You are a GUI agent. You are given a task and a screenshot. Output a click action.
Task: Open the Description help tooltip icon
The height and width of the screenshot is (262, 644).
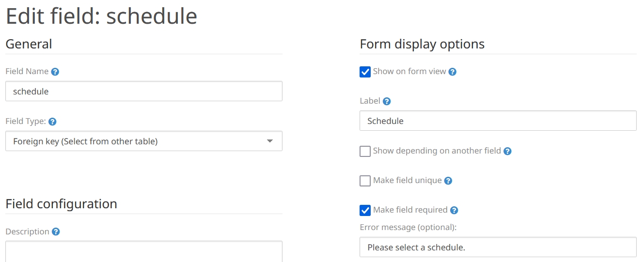56,232
